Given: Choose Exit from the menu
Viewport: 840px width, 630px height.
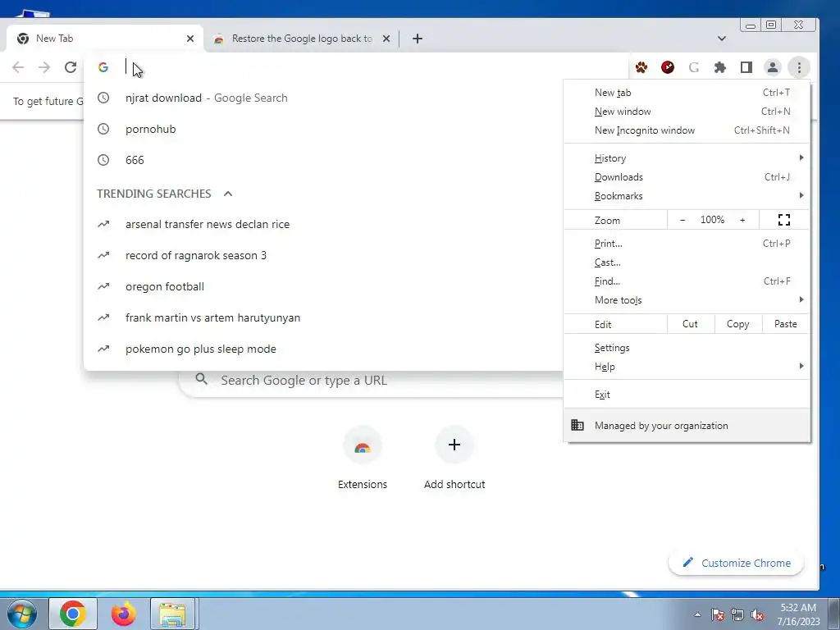Looking at the screenshot, I should point(687,395).
